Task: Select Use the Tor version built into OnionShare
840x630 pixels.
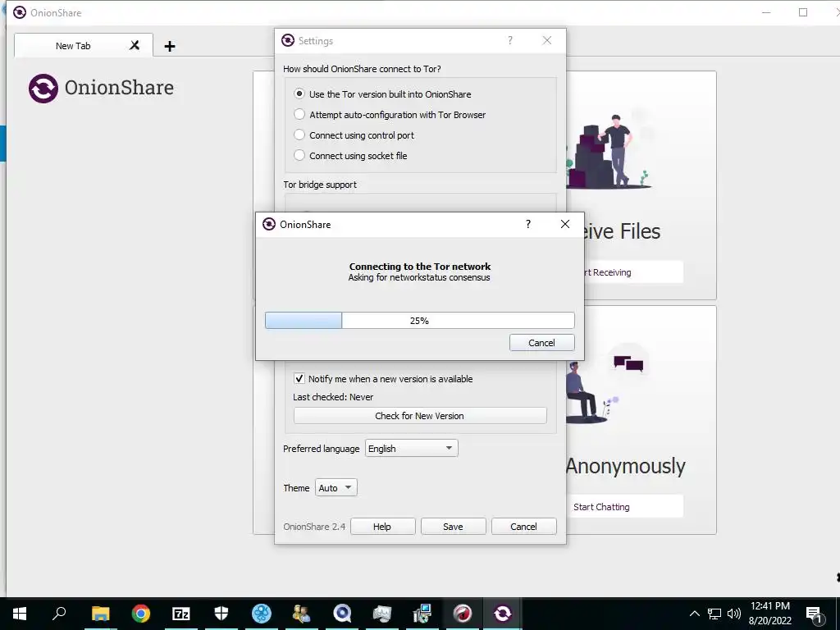Action: [382, 94]
